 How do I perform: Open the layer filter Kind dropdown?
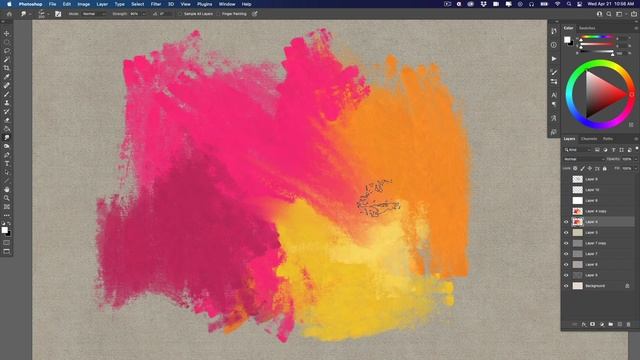578,150
